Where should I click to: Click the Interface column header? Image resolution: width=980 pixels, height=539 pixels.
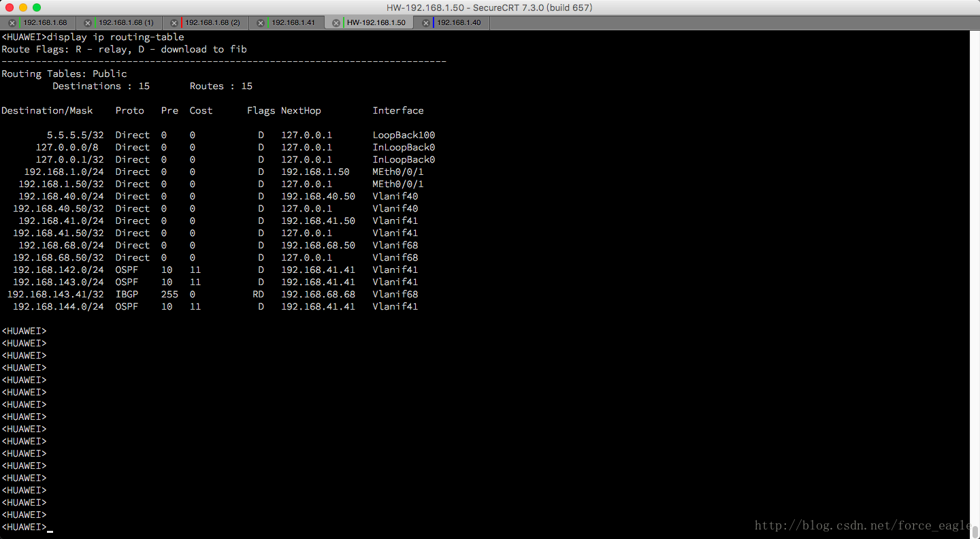click(398, 110)
